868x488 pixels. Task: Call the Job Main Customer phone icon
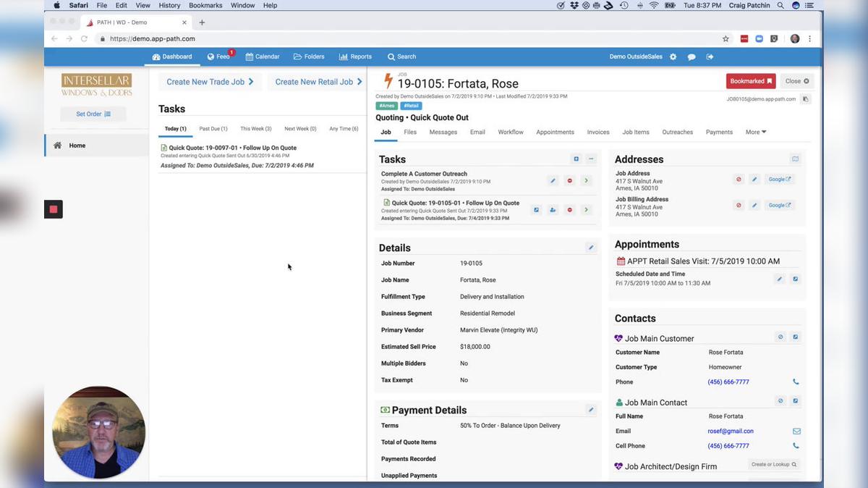point(796,382)
